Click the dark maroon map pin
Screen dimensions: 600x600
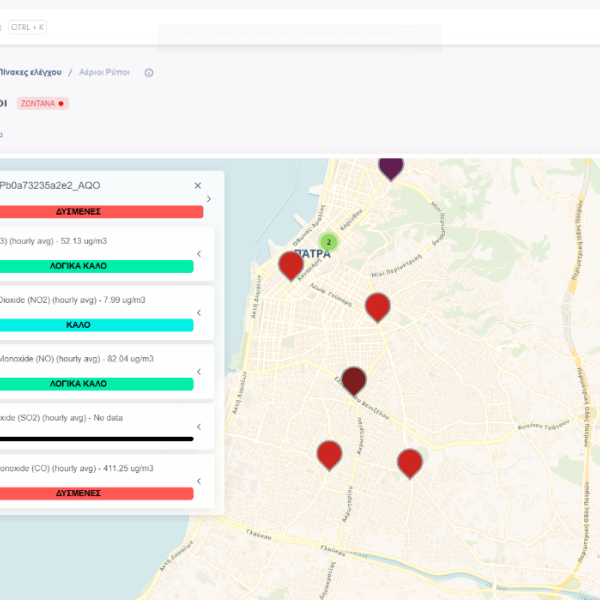click(x=353, y=380)
